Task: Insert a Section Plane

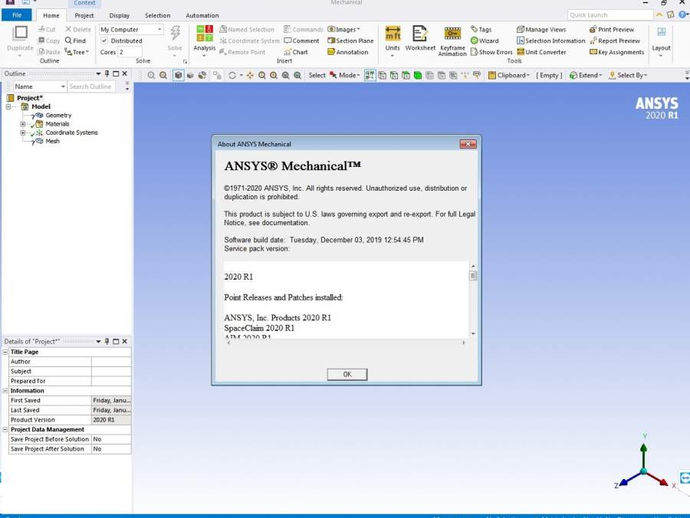Action: 350,40
